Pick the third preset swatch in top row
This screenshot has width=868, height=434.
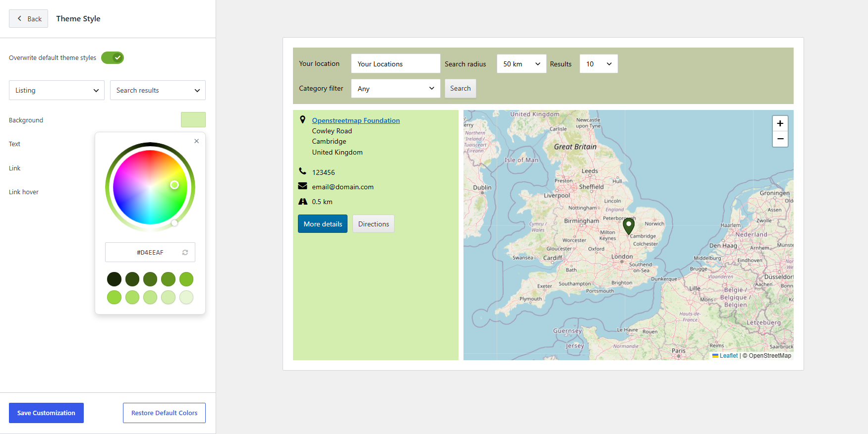(150, 279)
